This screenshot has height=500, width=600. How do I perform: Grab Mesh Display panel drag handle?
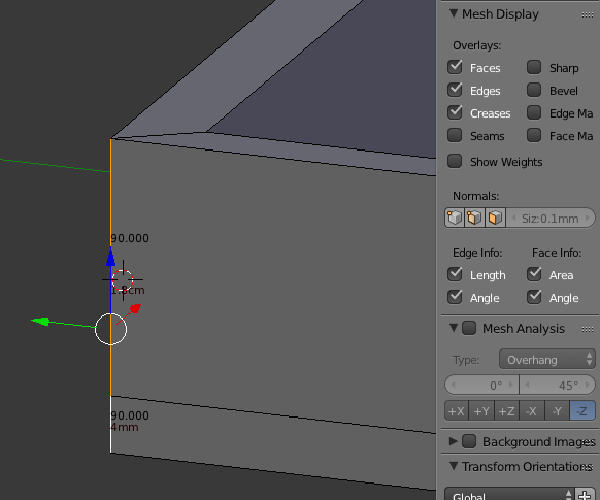(x=587, y=15)
